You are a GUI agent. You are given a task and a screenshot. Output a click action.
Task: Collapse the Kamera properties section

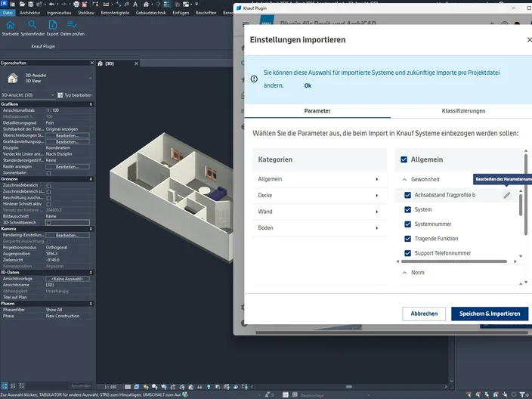coord(91,229)
